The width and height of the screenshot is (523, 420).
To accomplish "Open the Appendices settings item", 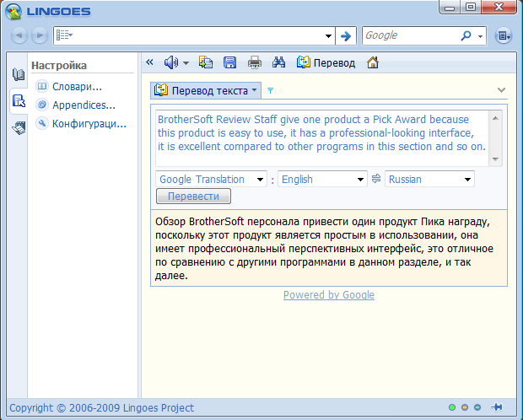I will (84, 105).
